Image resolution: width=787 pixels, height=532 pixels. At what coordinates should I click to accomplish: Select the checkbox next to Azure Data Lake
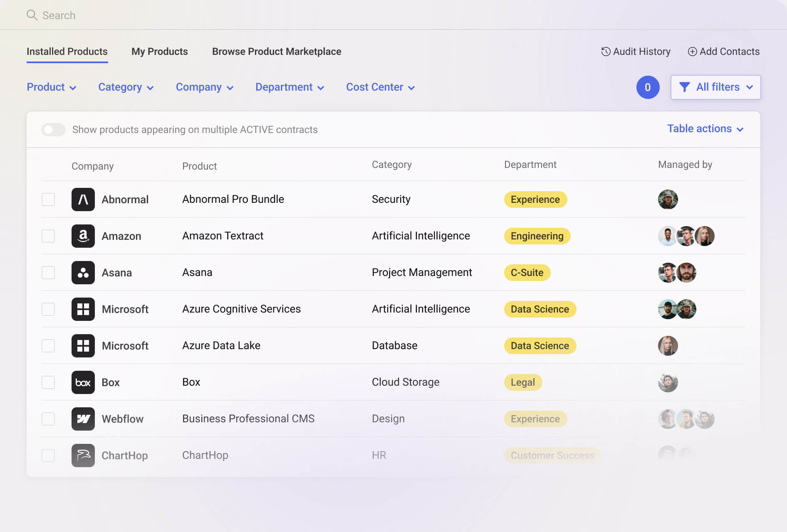48,345
